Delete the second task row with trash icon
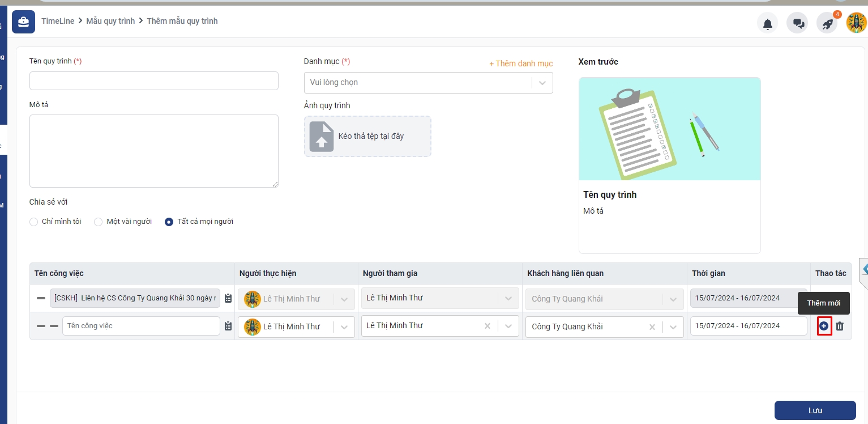 [x=840, y=326]
